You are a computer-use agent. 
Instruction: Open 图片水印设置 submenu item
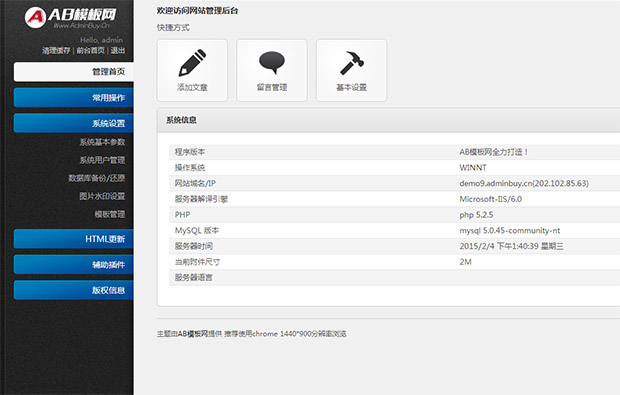coord(102,196)
